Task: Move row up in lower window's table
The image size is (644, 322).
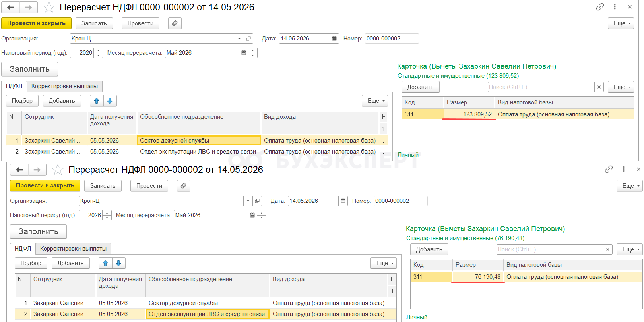Action: tap(105, 263)
